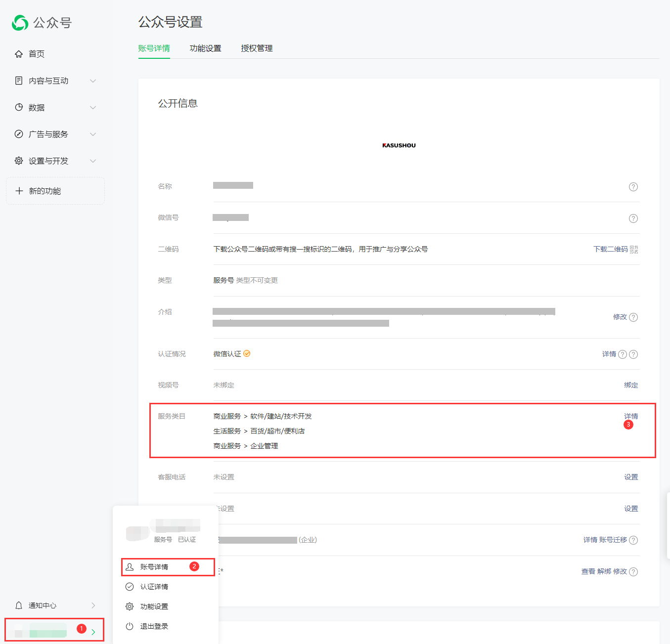Viewport: 670px width, 644px height.
Task: Click 账号迁移 link
Action: [613, 540]
